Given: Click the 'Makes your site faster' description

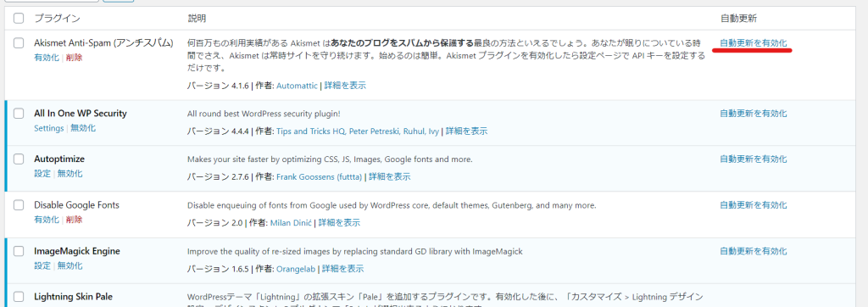Looking at the screenshot, I should click(330, 159).
